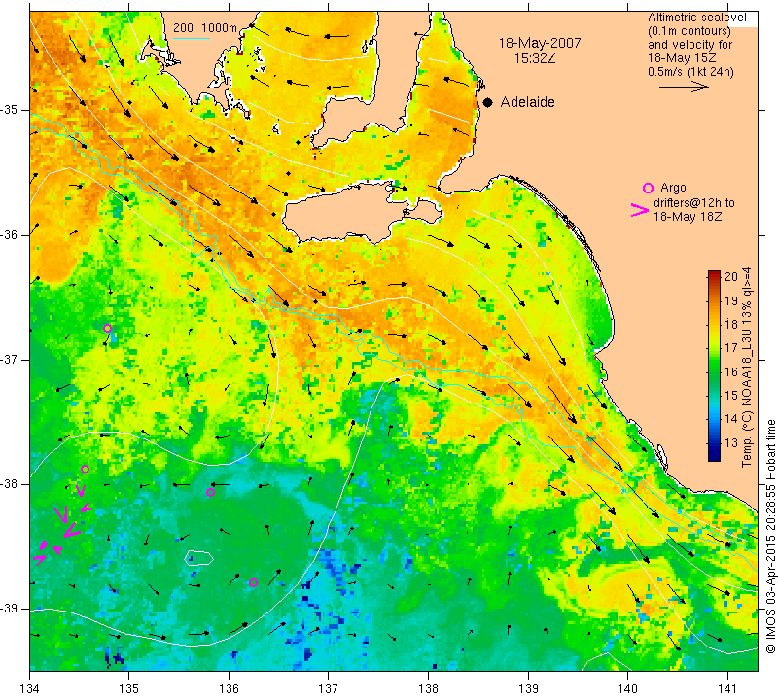Click the cyan line under 200 1000m
778x700 pixels.
tap(192, 38)
